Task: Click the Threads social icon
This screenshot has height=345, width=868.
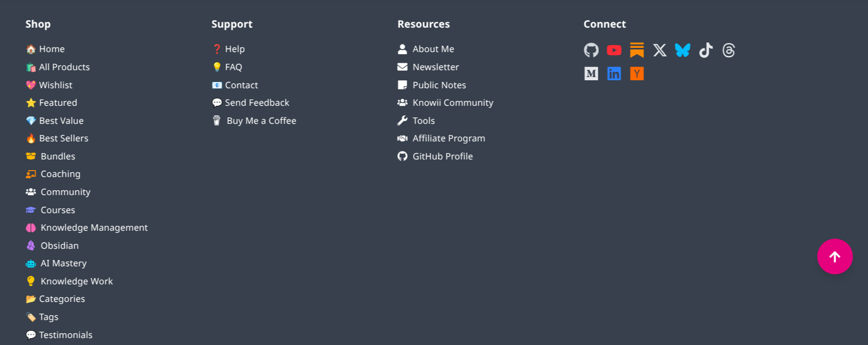Action: tap(728, 50)
